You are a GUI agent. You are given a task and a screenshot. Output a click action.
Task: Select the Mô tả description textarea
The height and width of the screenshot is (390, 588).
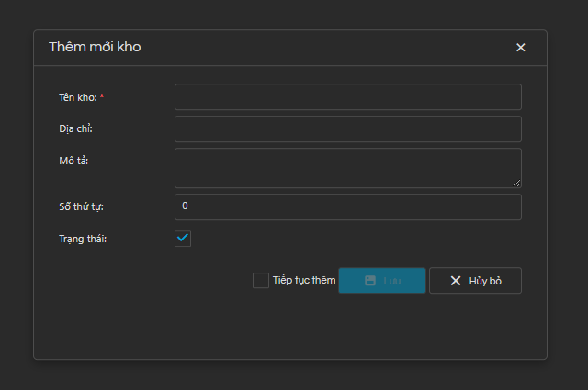345,168
